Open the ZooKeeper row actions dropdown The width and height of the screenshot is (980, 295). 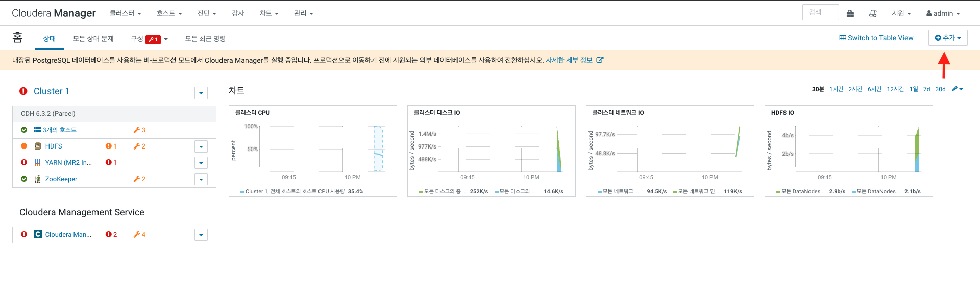tap(201, 180)
